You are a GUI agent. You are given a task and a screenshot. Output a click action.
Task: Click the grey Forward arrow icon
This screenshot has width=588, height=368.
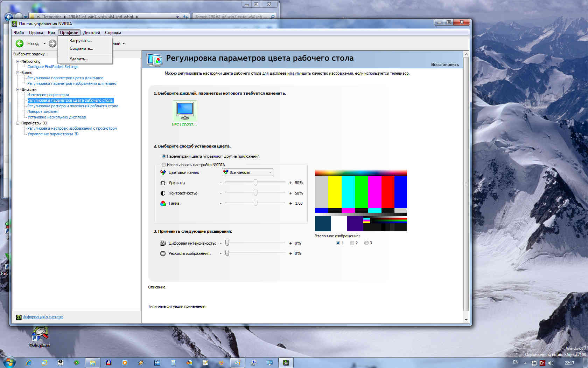pos(52,43)
